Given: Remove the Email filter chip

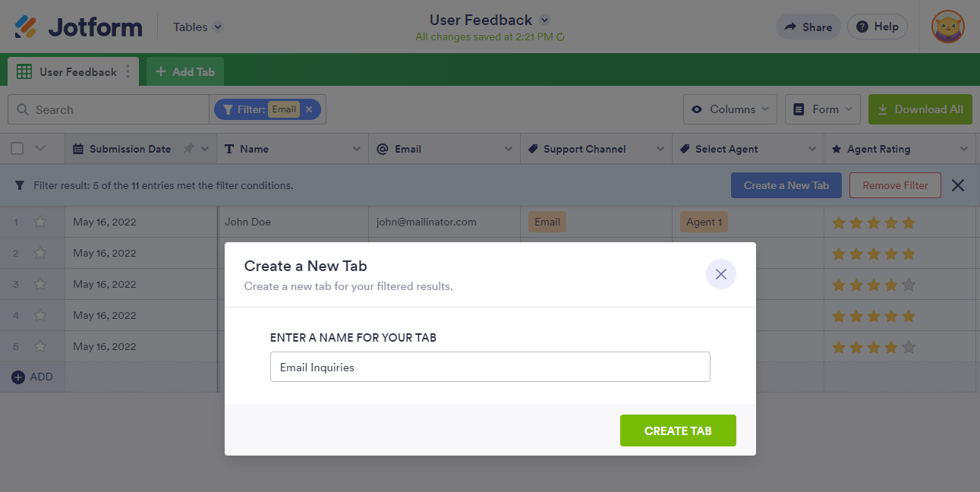Looking at the screenshot, I should [309, 109].
